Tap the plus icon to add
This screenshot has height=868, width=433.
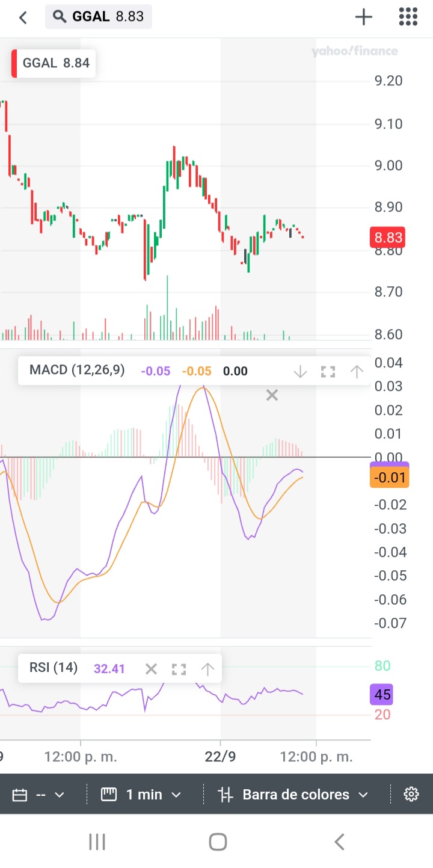point(364,17)
